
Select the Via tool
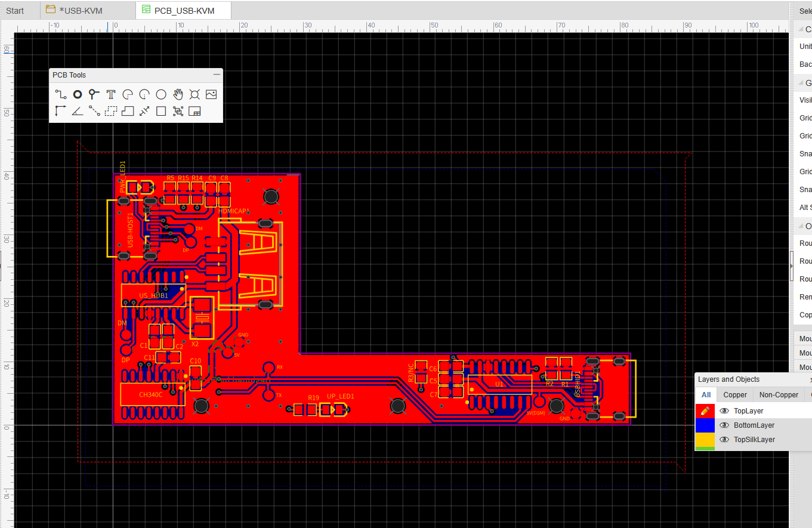point(94,94)
